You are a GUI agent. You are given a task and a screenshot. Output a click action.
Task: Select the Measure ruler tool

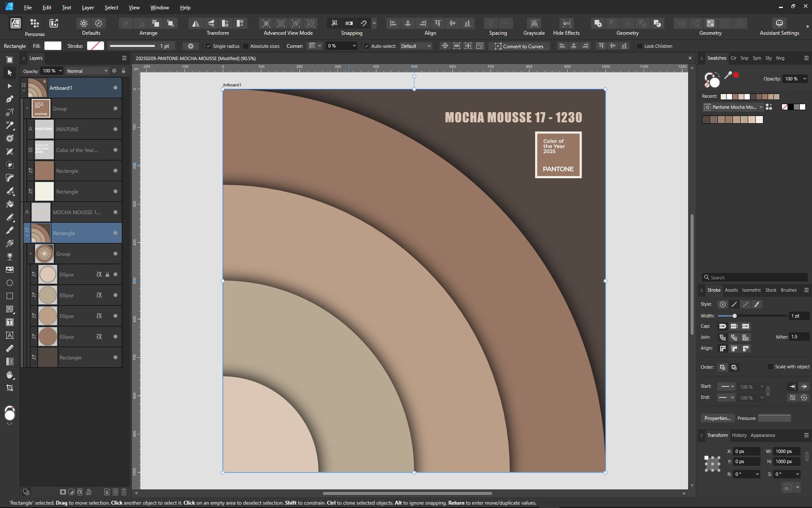tap(10, 348)
